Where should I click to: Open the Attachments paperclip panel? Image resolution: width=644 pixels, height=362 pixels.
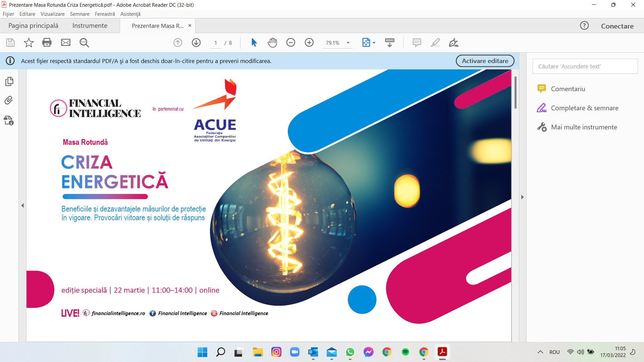9,100
